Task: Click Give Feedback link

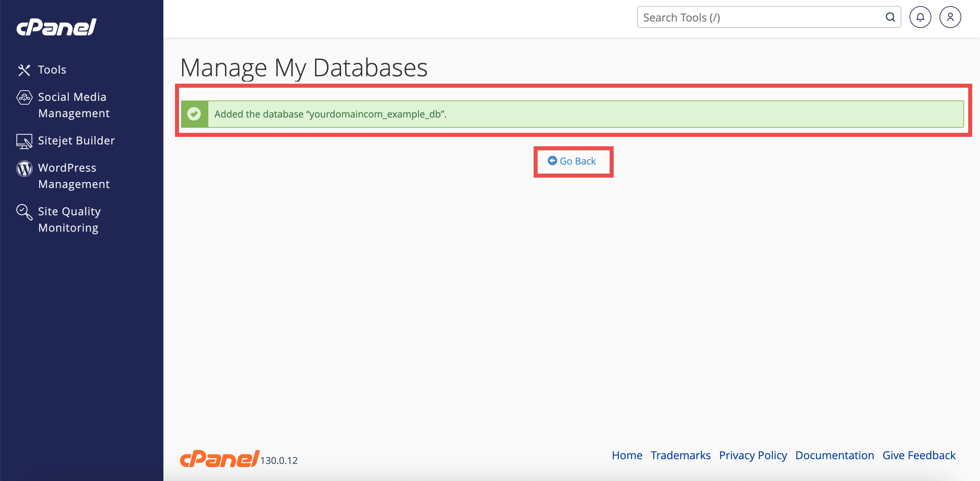Action: [919, 455]
